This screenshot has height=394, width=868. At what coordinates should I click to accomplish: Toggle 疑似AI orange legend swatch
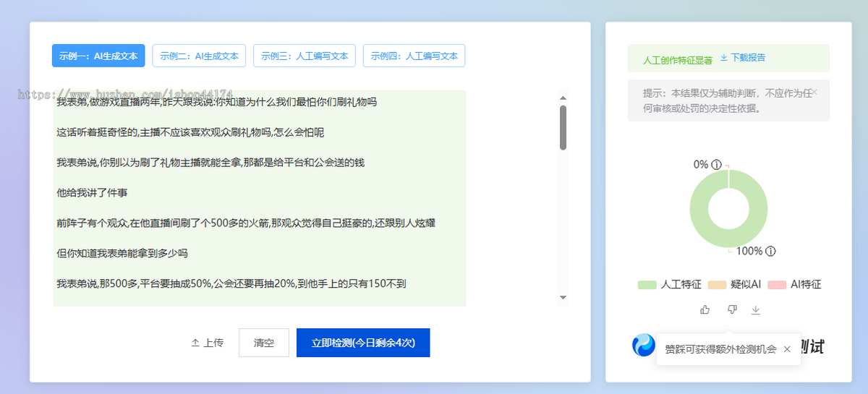tap(717, 285)
